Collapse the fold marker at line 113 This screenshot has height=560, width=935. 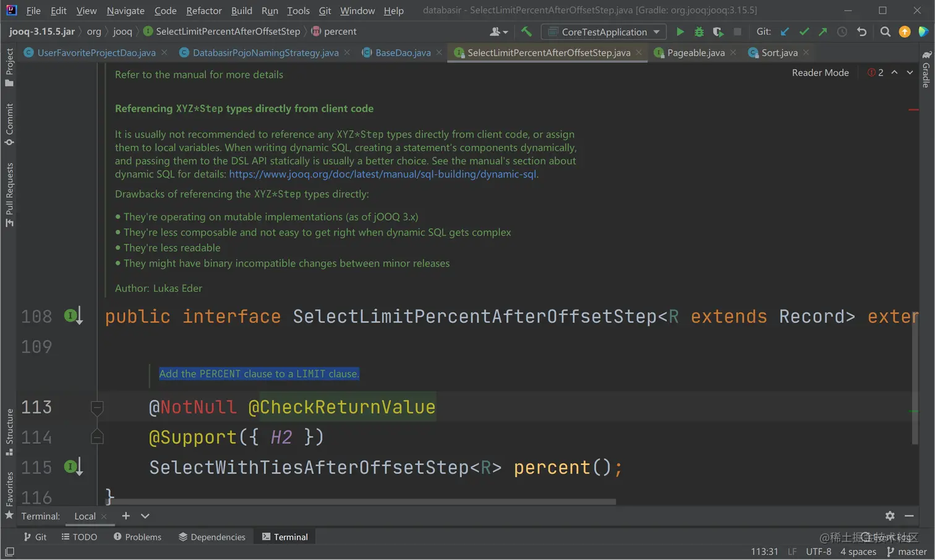coord(97,407)
